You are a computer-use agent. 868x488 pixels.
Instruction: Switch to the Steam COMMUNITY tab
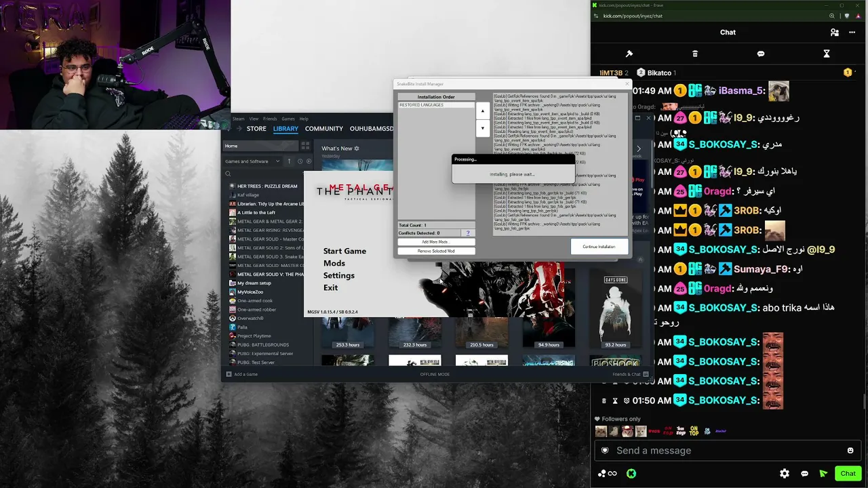324,129
